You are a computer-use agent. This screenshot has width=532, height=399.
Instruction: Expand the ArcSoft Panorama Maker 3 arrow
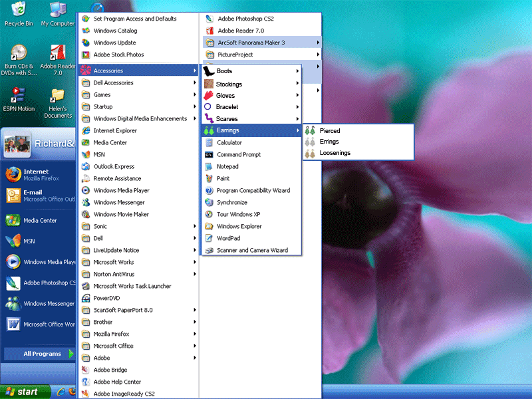pos(318,43)
